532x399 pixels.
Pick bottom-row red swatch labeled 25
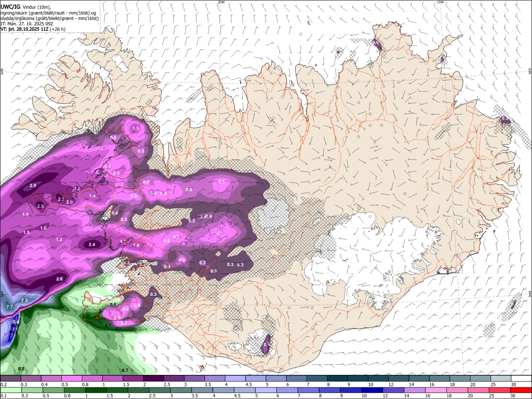coord(500,390)
